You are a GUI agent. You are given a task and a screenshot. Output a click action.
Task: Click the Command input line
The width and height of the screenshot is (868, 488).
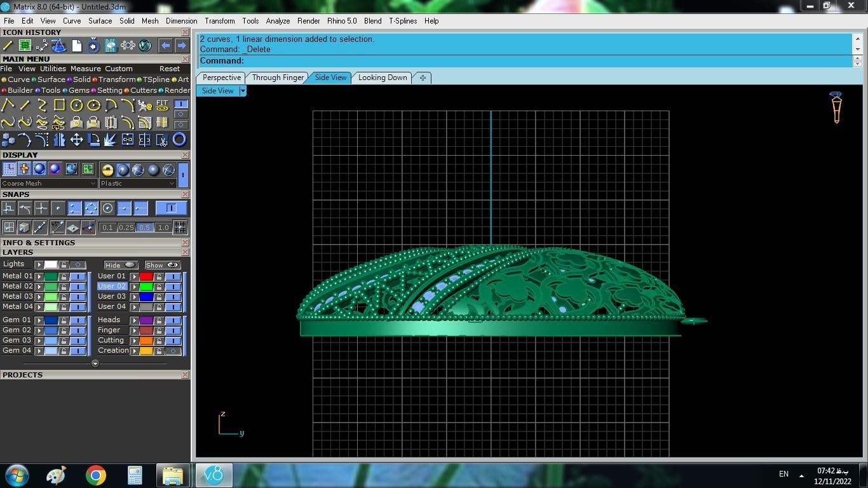coord(525,61)
